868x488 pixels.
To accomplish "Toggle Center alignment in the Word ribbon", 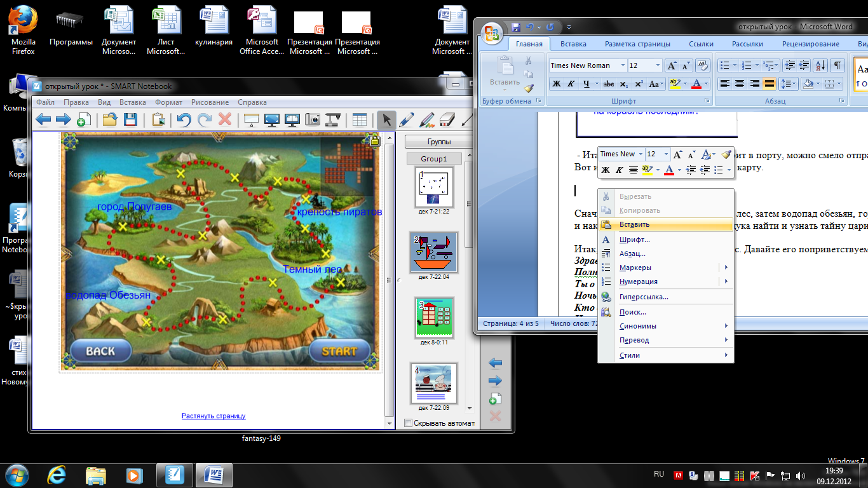I will [x=740, y=84].
